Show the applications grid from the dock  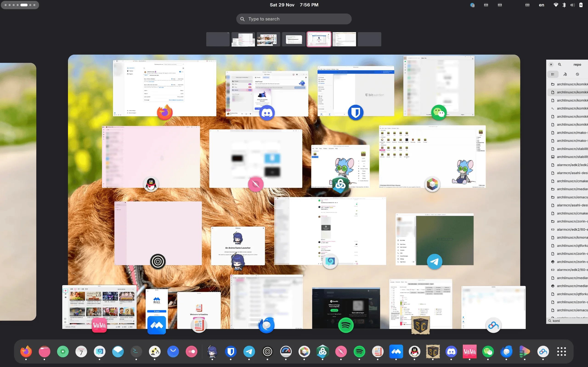click(x=562, y=351)
